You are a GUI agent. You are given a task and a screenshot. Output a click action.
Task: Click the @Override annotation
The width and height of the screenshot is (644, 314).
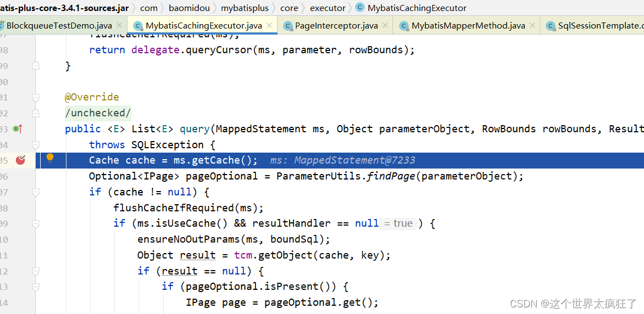[x=92, y=97]
